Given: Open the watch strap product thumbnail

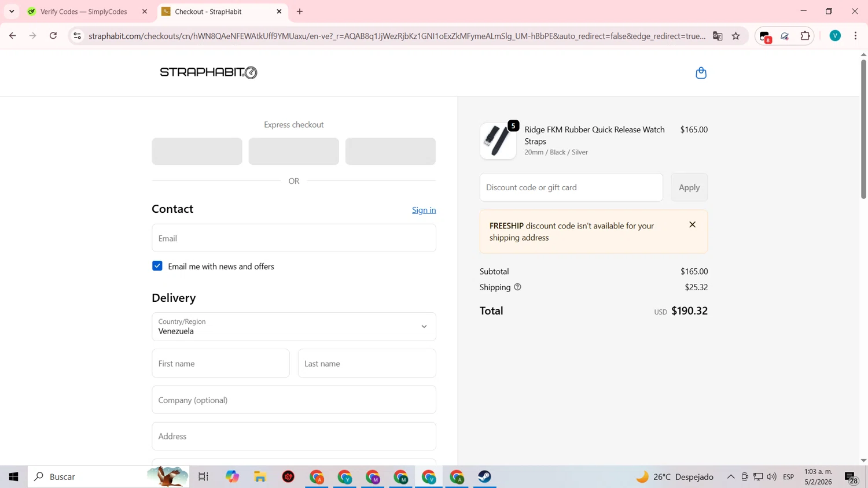Looking at the screenshot, I should tap(498, 141).
